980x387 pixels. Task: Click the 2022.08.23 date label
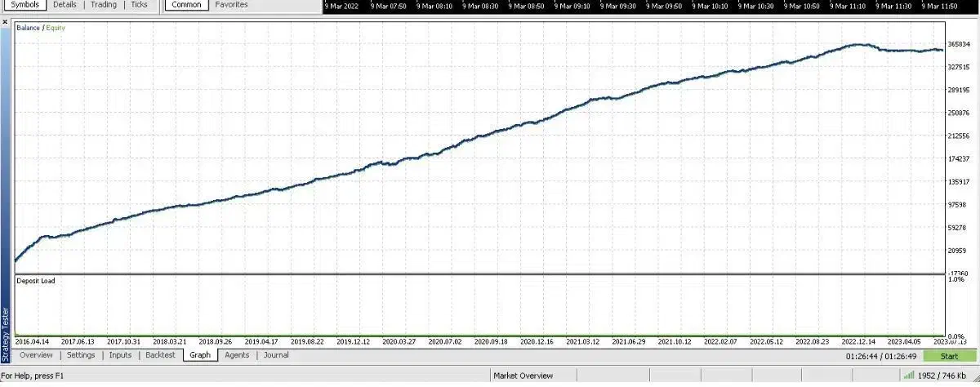[x=812, y=342]
